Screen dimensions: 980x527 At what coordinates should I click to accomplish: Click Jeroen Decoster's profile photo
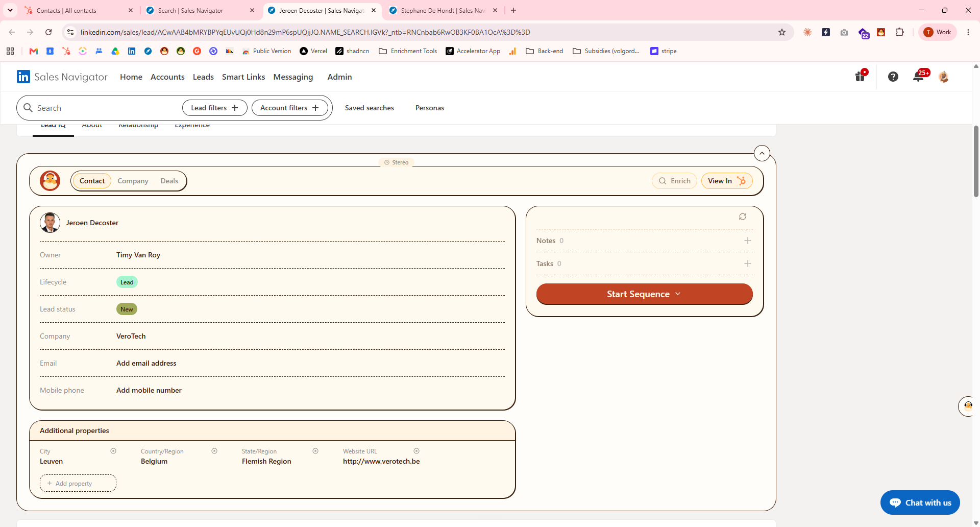(50, 223)
